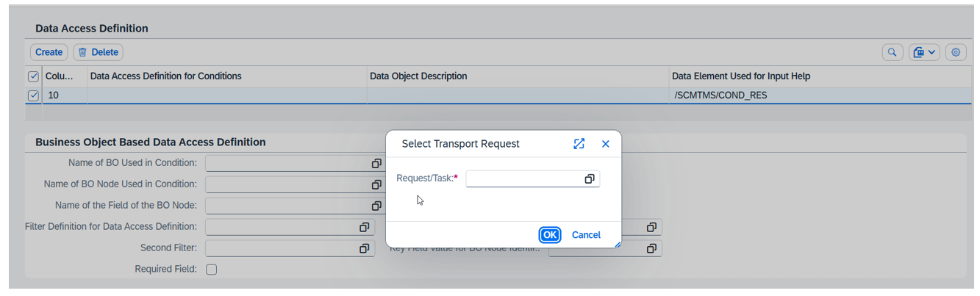980x296 pixels.
Task: Close the Select Transport Request dialog
Action: [x=605, y=144]
